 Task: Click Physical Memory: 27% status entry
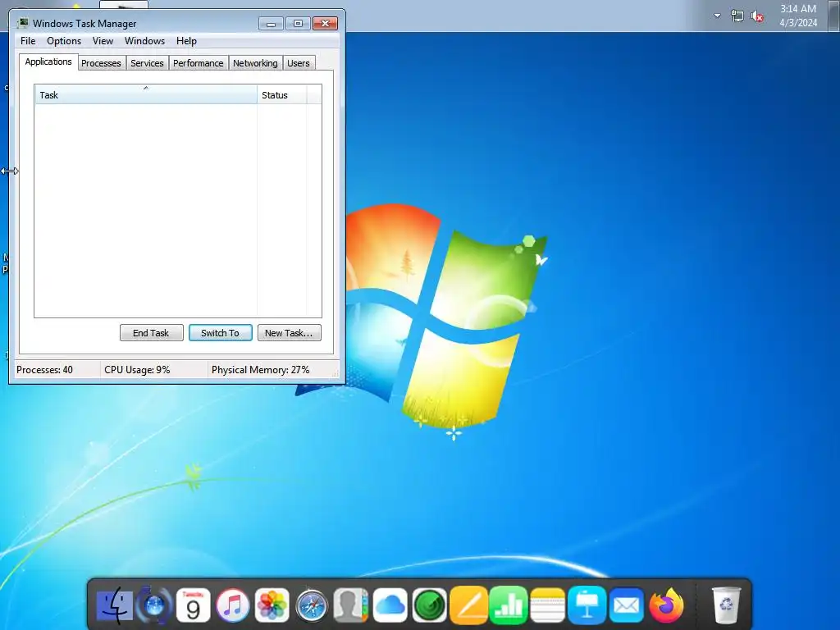(x=260, y=370)
